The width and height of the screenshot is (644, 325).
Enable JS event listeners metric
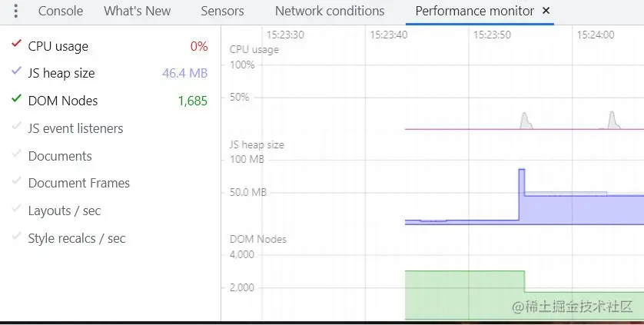click(x=17, y=128)
